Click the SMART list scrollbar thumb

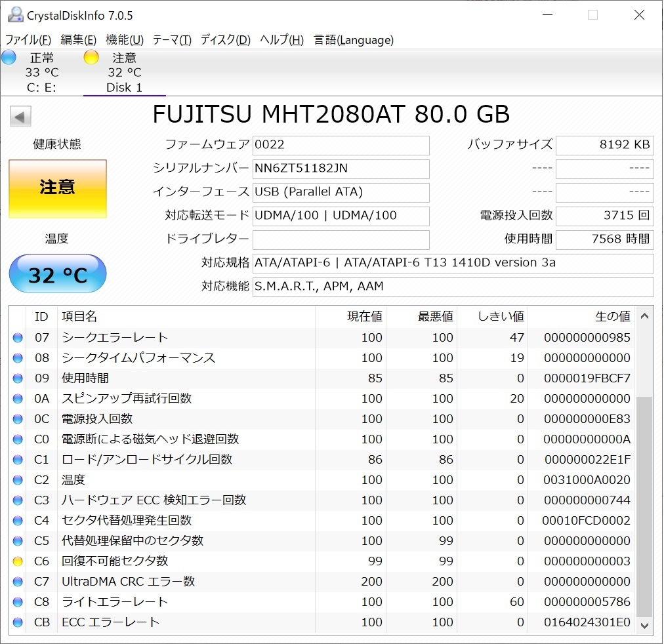tap(644, 506)
